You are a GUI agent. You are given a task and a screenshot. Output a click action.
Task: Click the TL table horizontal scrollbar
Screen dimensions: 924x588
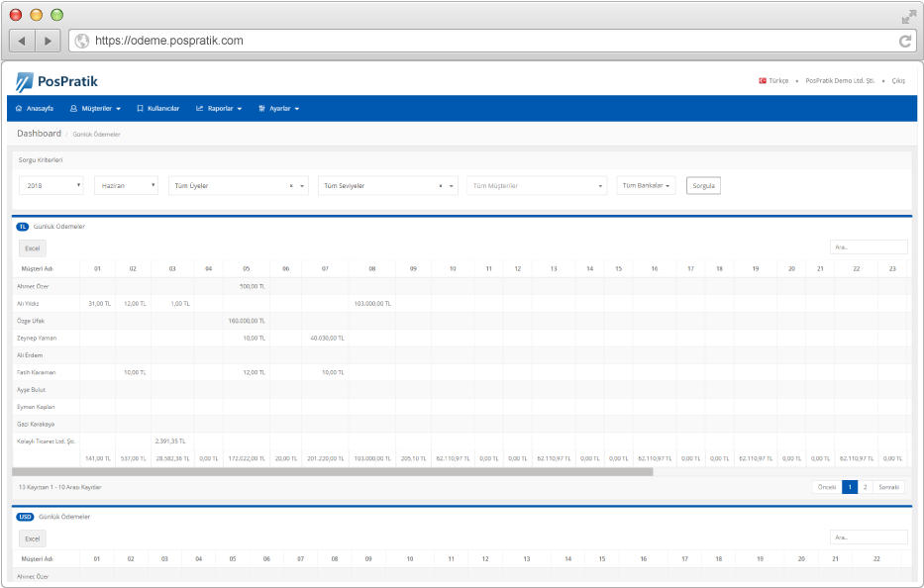[333, 472]
